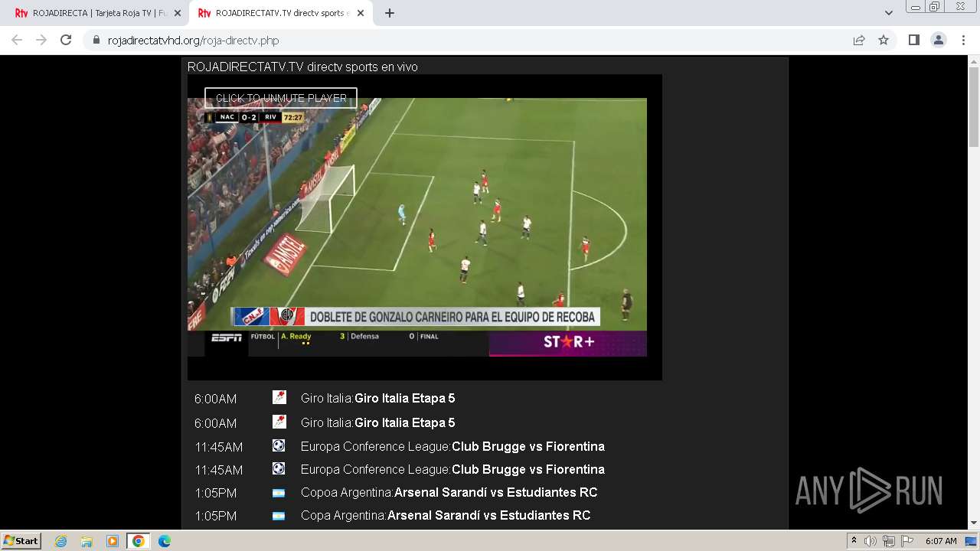Open File Explorer folder in taskbar

[87, 541]
